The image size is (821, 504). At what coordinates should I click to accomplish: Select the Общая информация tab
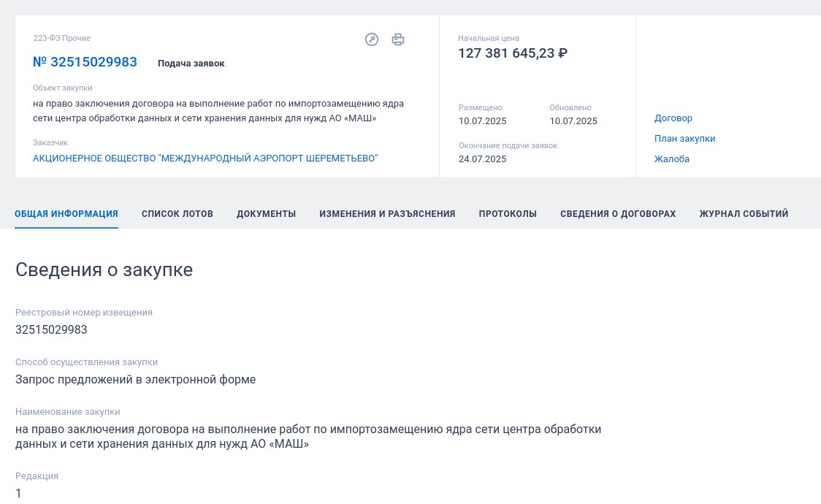point(66,213)
